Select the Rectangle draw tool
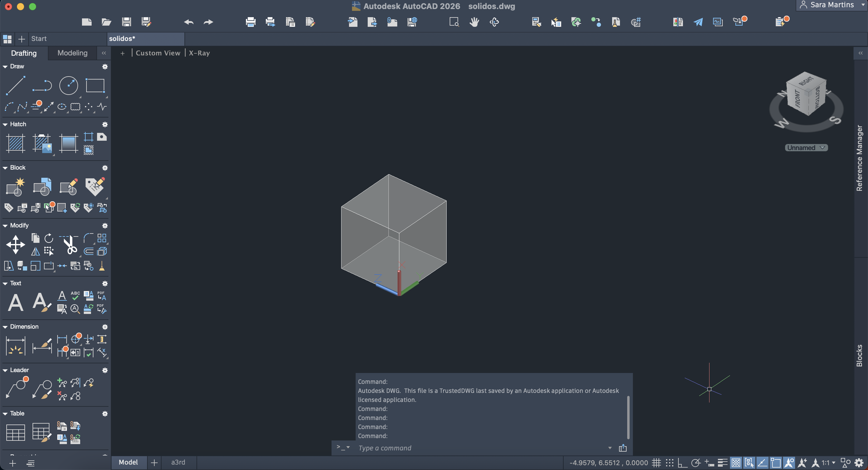This screenshot has height=470, width=868. coord(95,85)
